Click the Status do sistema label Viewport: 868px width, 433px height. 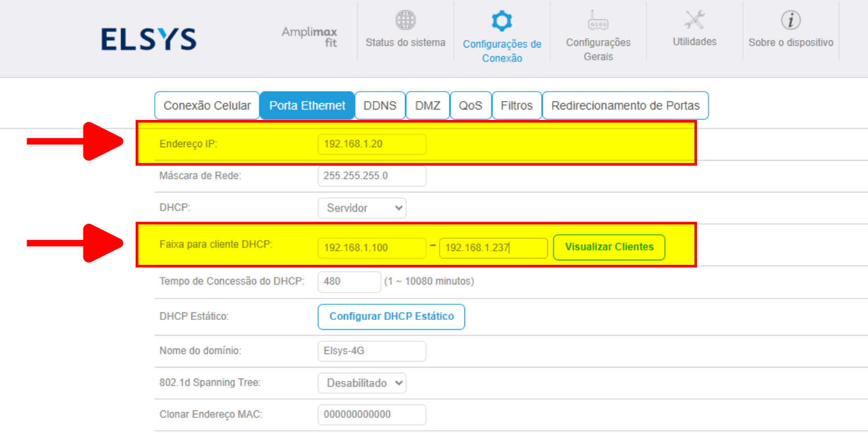pyautogui.click(x=405, y=42)
